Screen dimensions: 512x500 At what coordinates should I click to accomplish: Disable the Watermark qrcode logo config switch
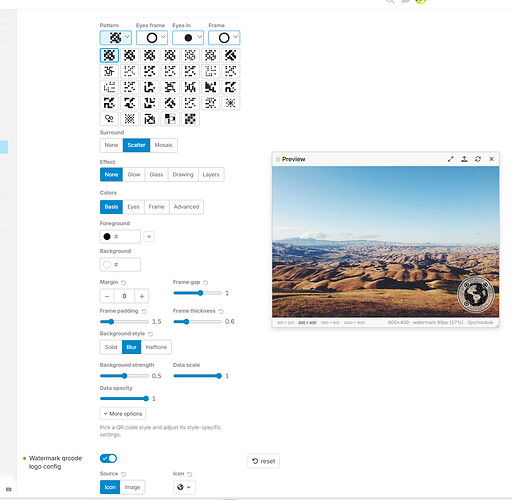coord(108,458)
